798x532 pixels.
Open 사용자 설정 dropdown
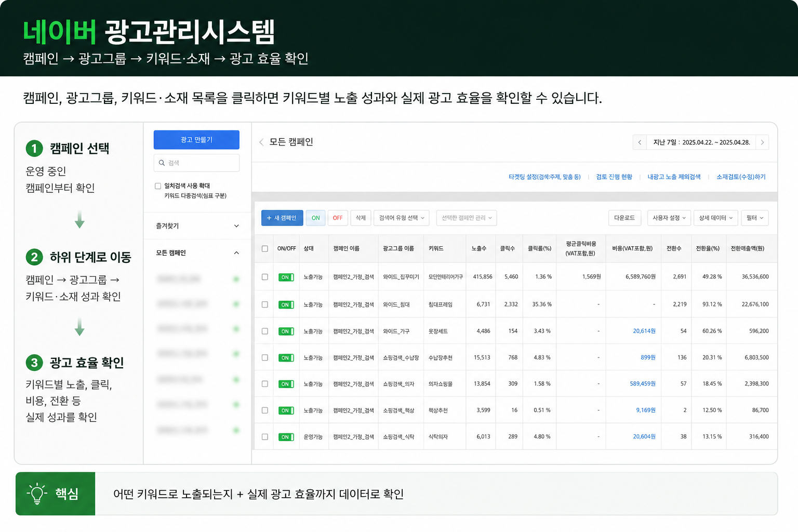[669, 218]
